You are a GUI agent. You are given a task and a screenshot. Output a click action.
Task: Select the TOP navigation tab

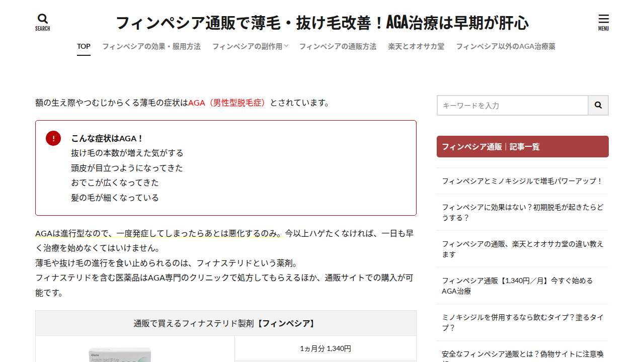pos(84,46)
